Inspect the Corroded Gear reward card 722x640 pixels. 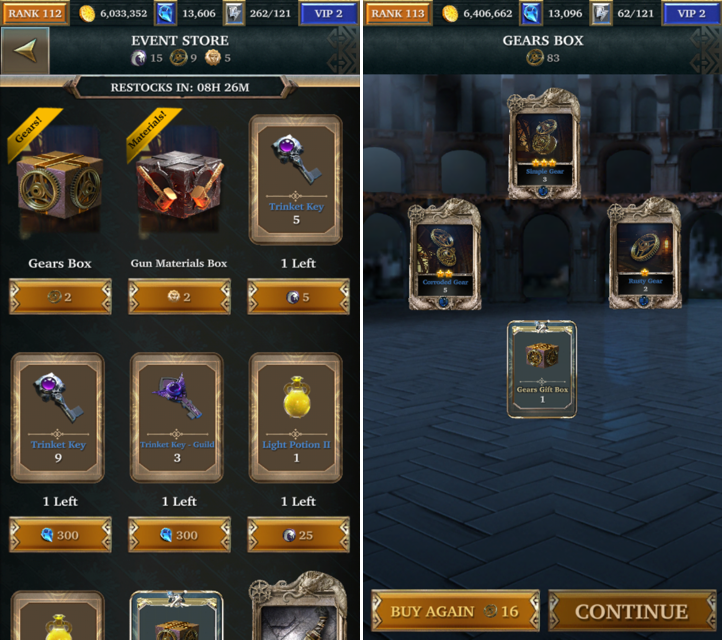click(x=445, y=255)
